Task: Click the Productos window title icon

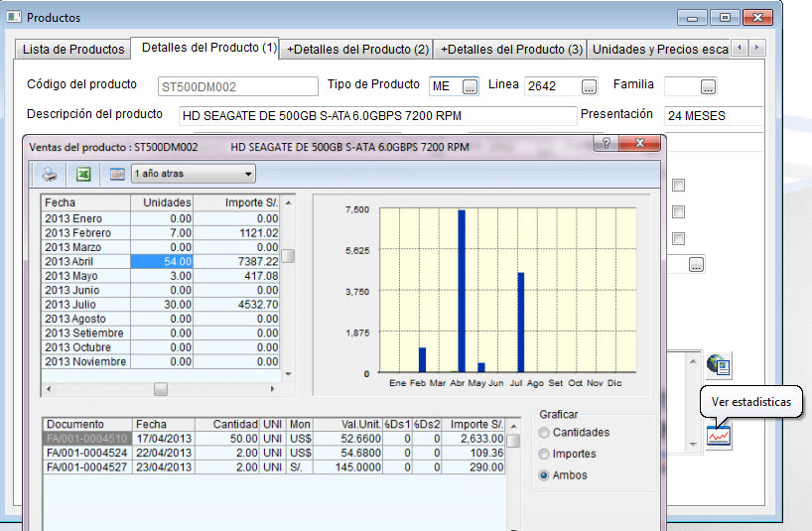Action: 14,17
